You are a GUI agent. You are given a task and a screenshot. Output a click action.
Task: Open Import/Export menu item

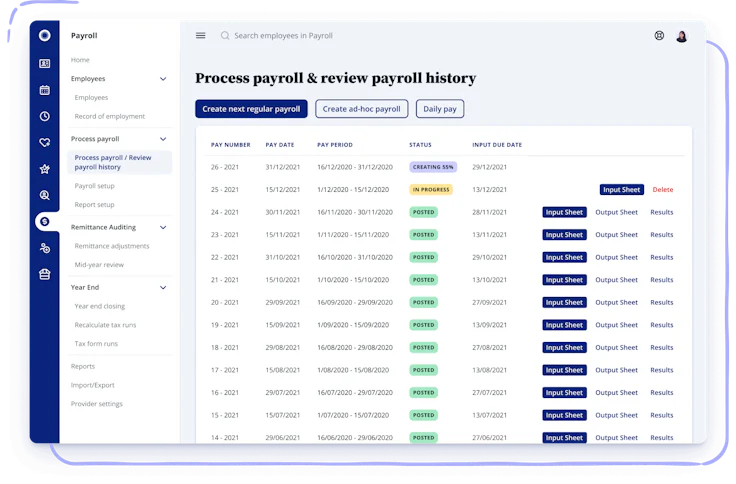click(x=92, y=385)
